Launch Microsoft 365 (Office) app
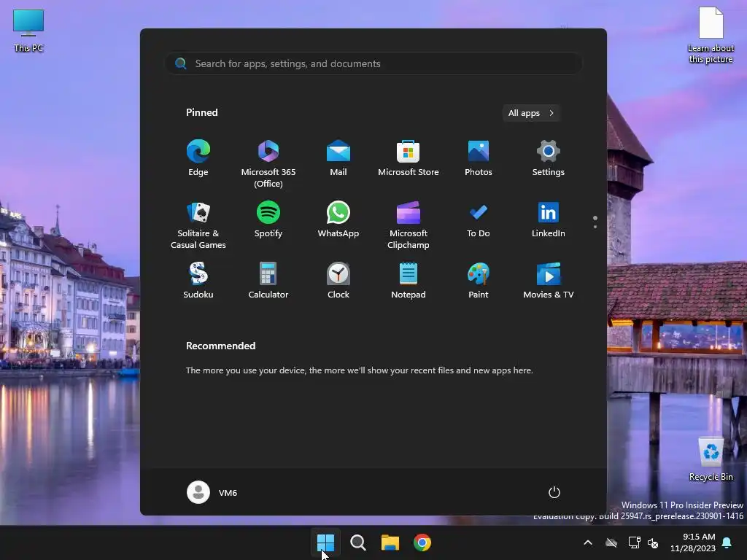 (268, 163)
